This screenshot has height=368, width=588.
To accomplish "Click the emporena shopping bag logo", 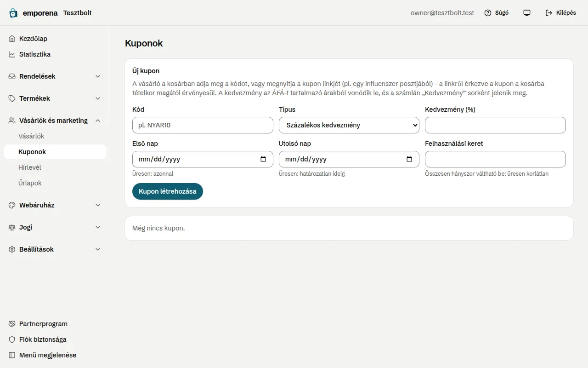I will click(x=13, y=13).
